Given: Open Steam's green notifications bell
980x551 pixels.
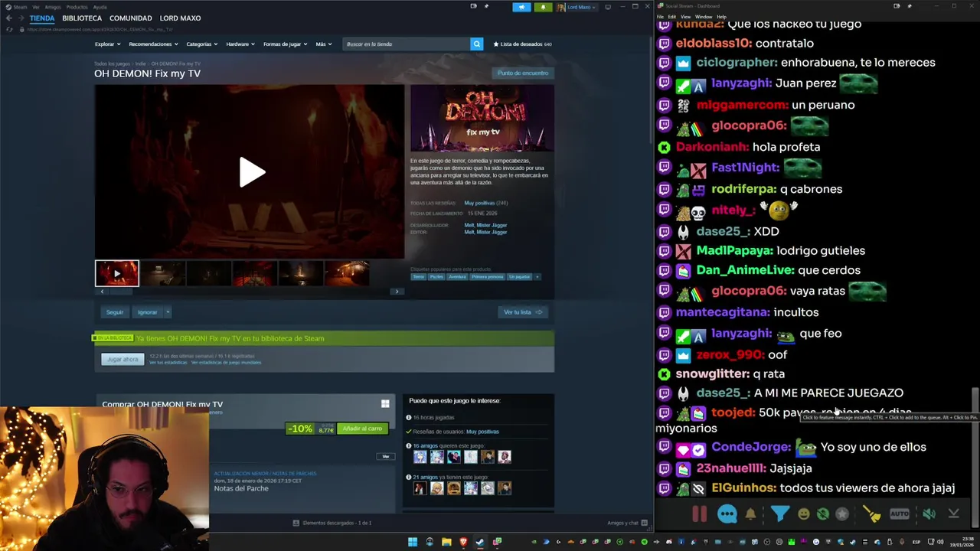Looking at the screenshot, I should [543, 7].
